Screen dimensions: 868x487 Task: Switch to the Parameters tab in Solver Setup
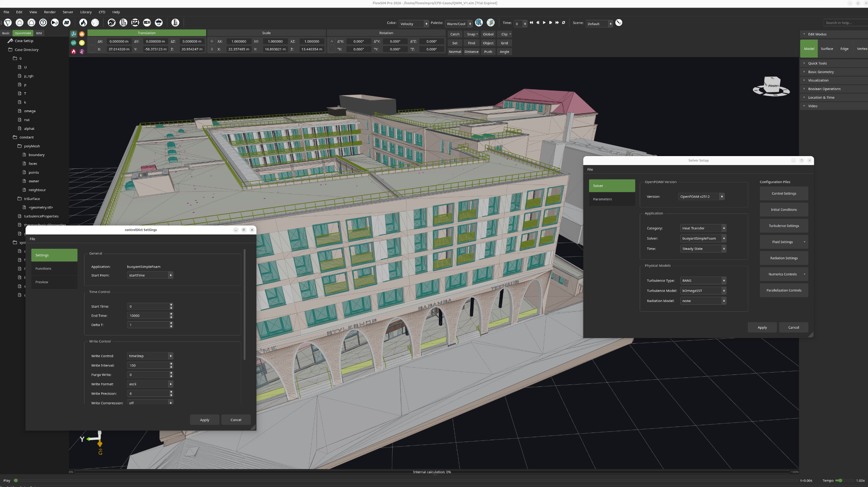(x=602, y=199)
